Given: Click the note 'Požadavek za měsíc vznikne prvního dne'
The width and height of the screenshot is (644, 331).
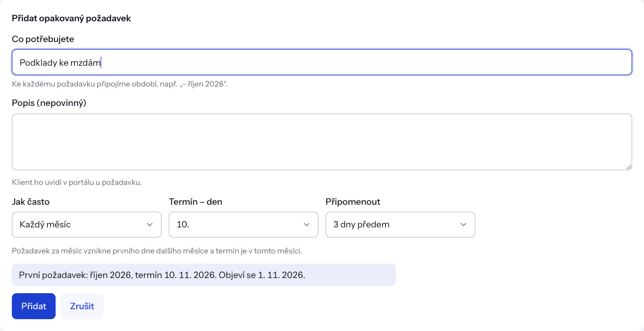Looking at the screenshot, I should pyautogui.click(x=157, y=251).
